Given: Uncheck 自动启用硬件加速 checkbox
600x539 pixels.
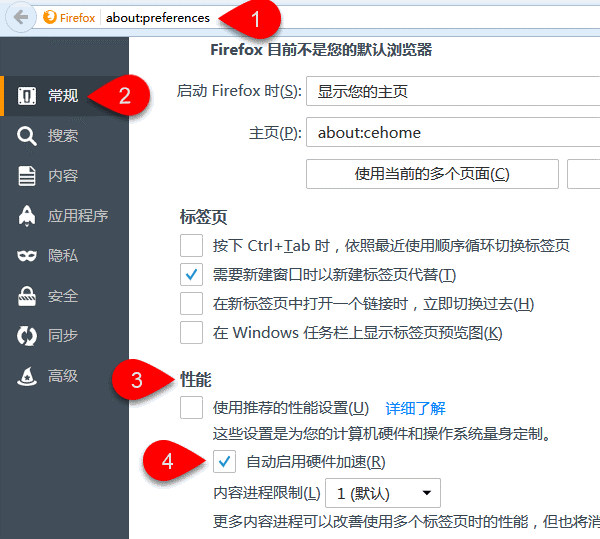Looking at the screenshot, I should (x=224, y=461).
